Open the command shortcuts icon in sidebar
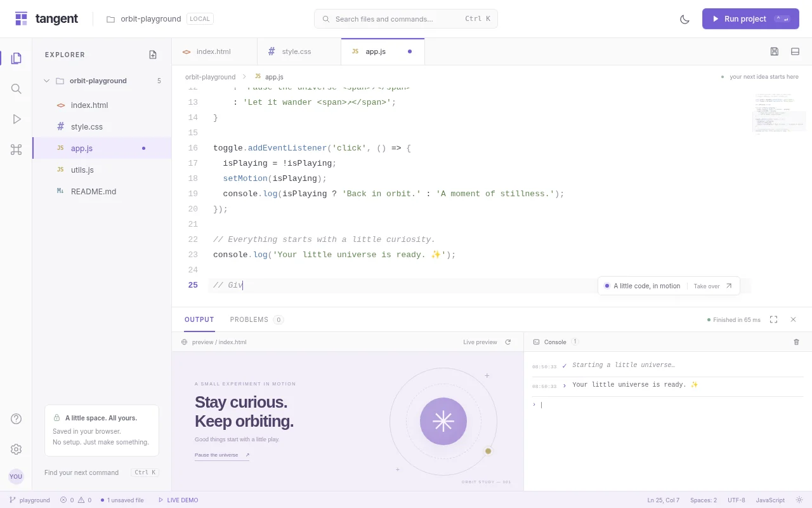This screenshot has height=508, width=812. [16, 150]
